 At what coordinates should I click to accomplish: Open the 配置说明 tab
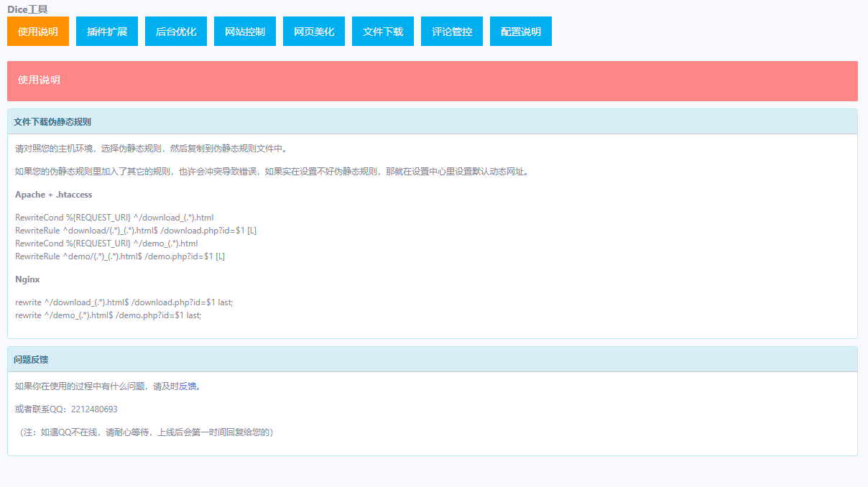pyautogui.click(x=521, y=32)
